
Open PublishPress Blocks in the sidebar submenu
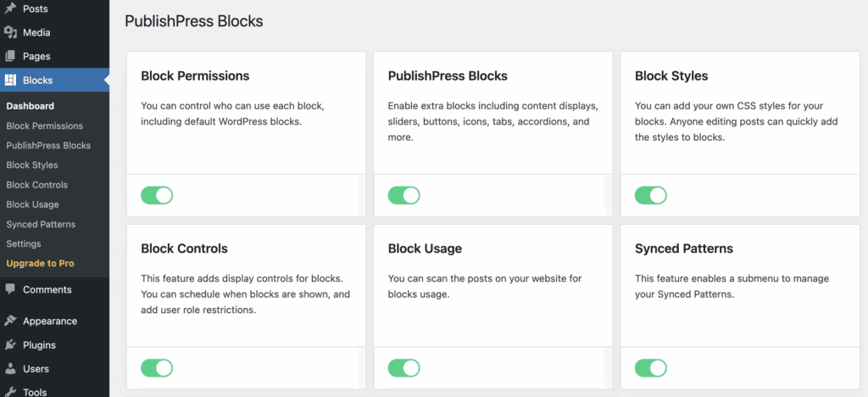click(x=48, y=146)
